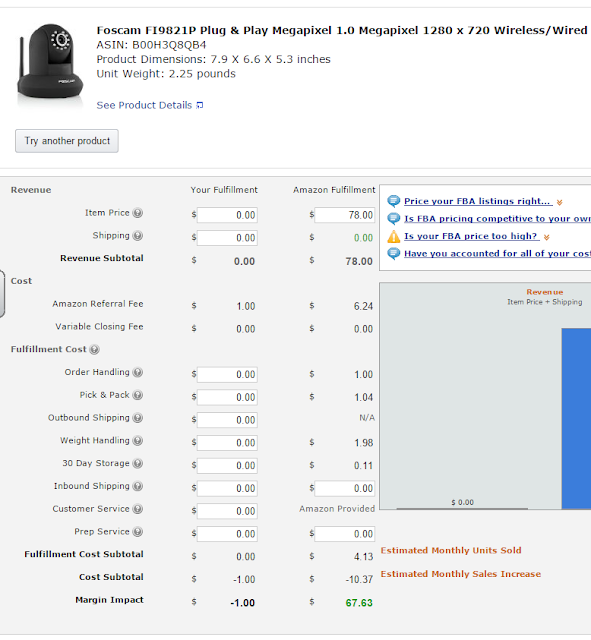Click speech bubble icon beside Is FBA pricing competitive
The width and height of the screenshot is (591, 640).
(x=393, y=219)
